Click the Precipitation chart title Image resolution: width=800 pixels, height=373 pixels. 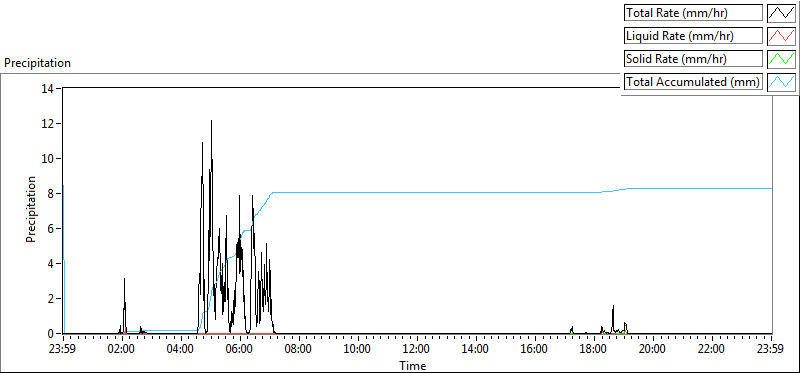point(37,63)
